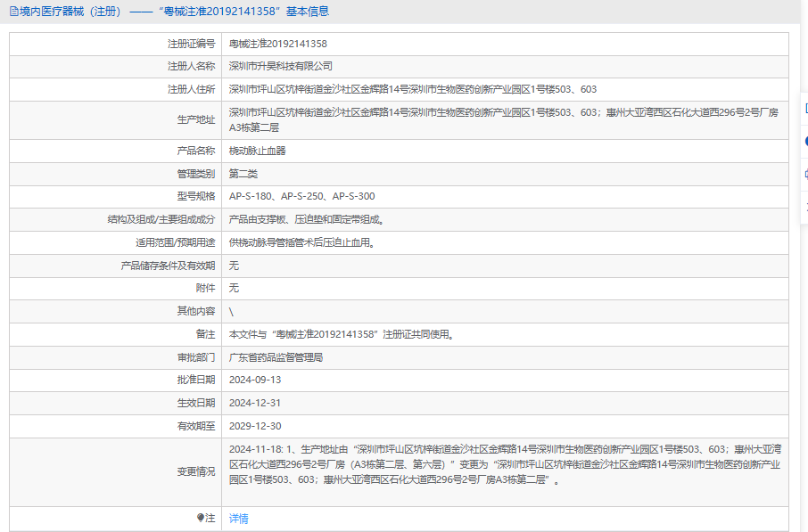Select the date 2024-09-13

255,380
